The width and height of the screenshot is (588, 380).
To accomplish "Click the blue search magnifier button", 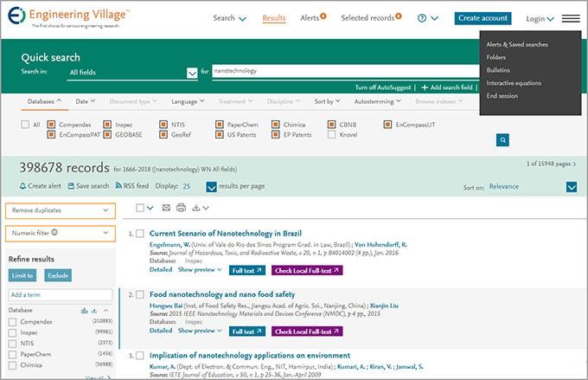I will coord(502,140).
